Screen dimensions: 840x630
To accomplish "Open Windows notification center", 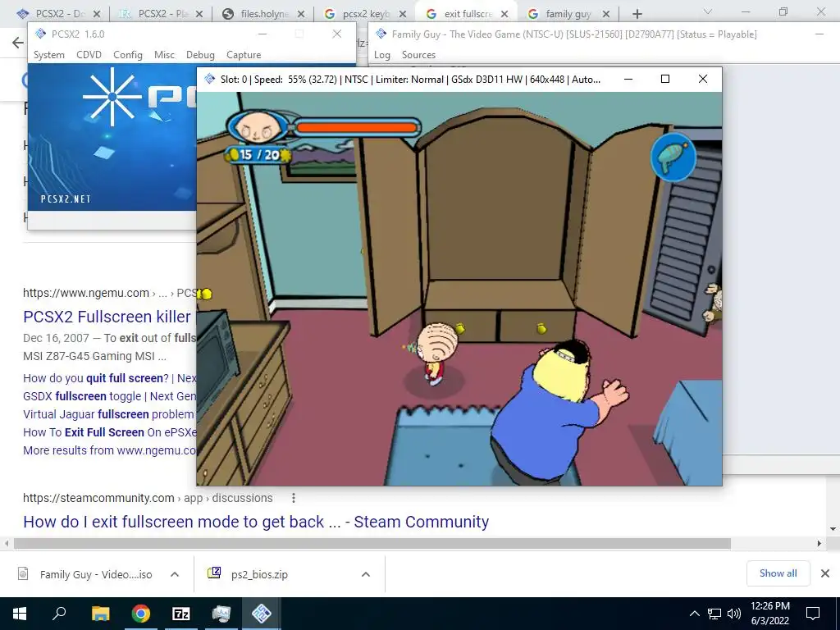I will pos(813,614).
